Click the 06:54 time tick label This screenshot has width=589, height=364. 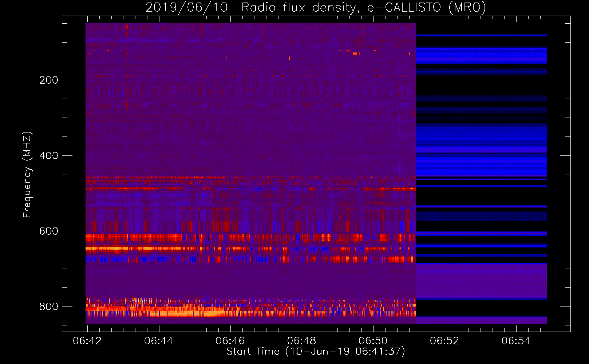pos(516,341)
